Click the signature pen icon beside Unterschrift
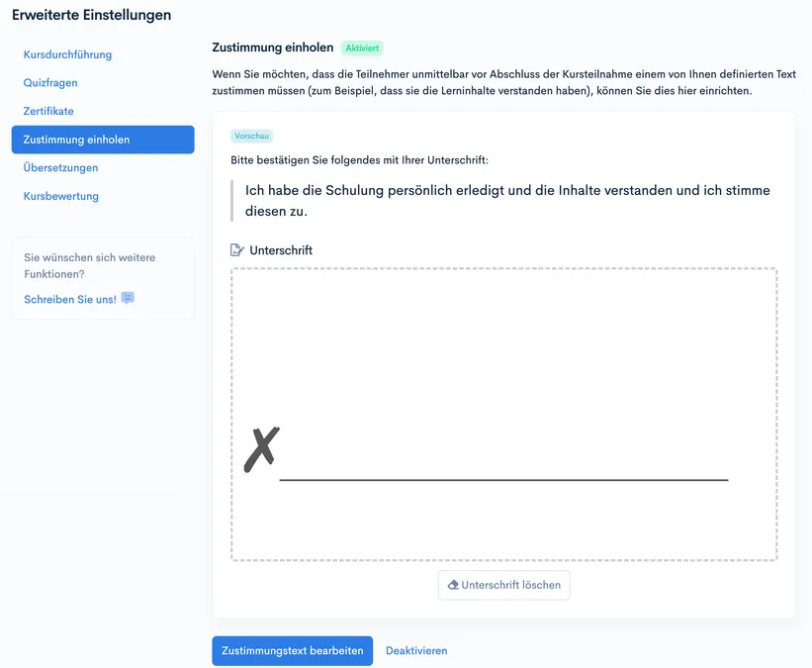The image size is (812, 668). (x=236, y=250)
